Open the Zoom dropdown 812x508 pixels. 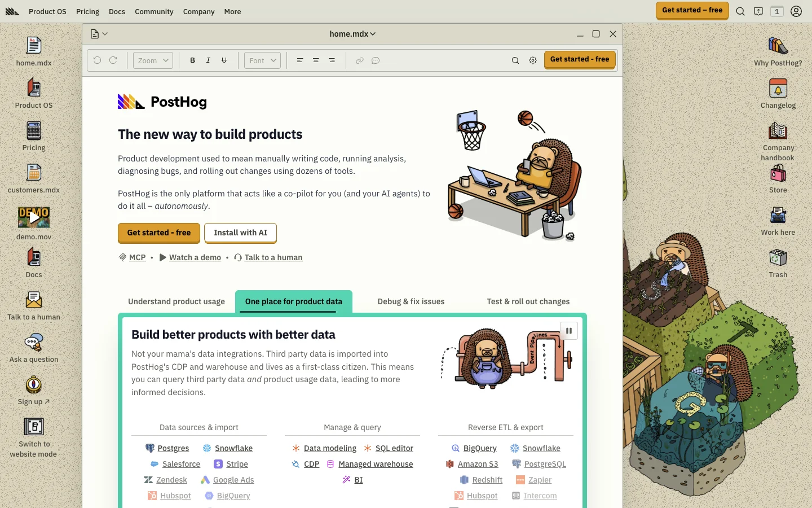[x=153, y=60]
